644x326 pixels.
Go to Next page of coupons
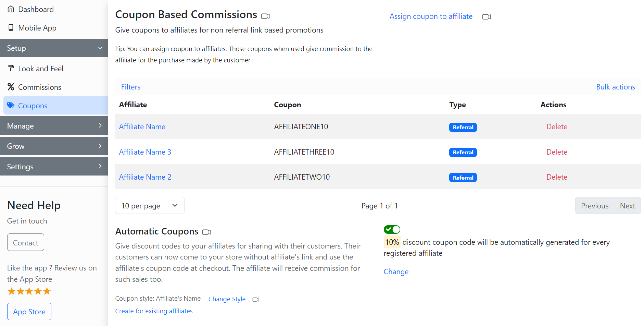[627, 206]
